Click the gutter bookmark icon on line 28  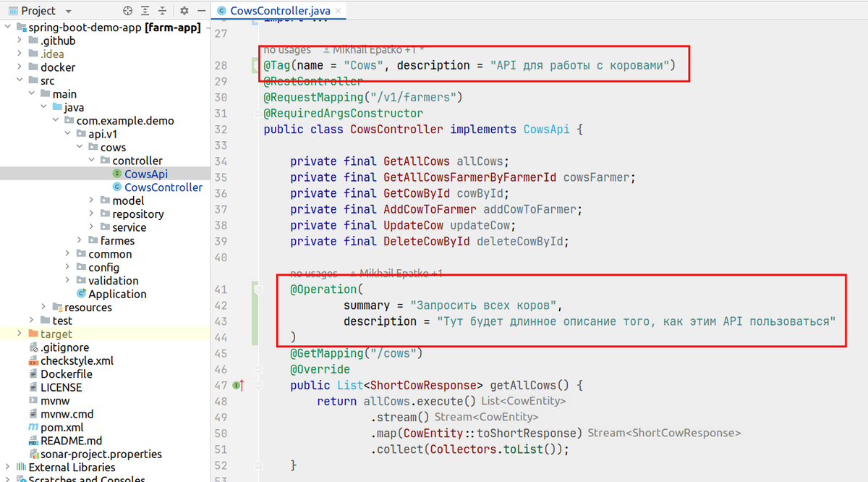click(256, 66)
